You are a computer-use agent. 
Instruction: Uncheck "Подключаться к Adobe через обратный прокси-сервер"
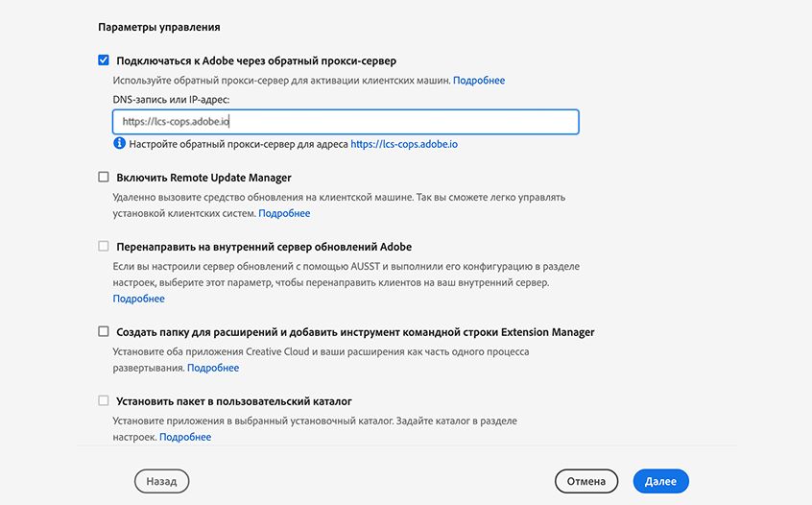104,60
